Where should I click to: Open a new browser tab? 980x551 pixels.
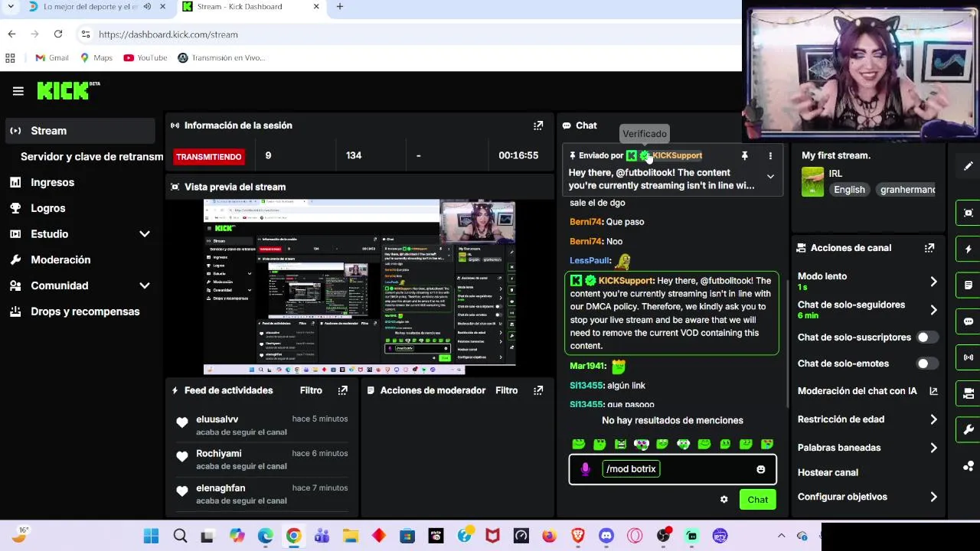click(x=340, y=7)
